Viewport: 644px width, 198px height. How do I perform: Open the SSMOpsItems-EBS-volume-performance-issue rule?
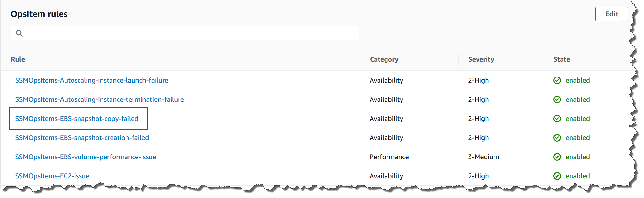tap(86, 157)
